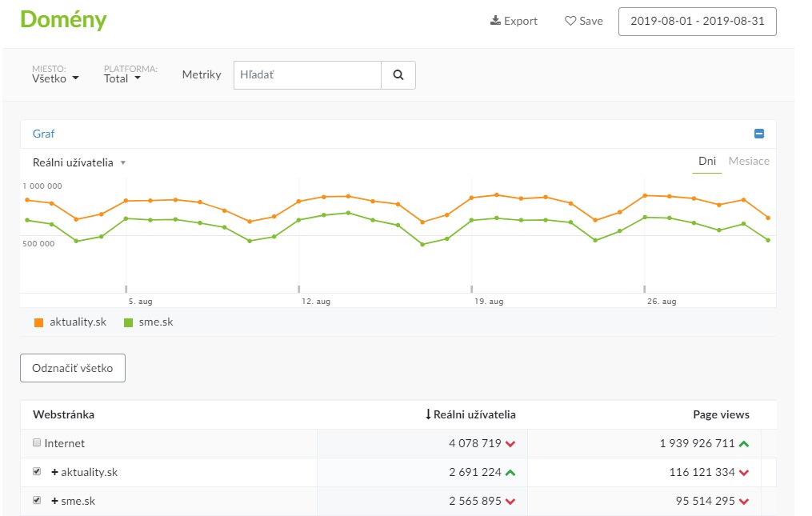Switch chart to the Mesiace tab
This screenshot has width=812, height=516.
[749, 161]
